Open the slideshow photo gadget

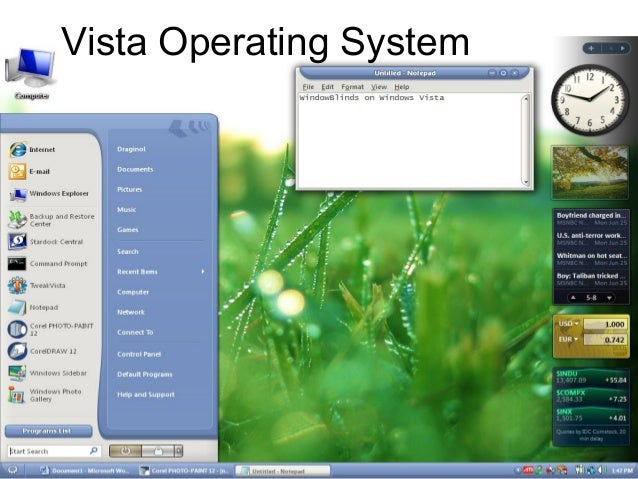[x=590, y=173]
